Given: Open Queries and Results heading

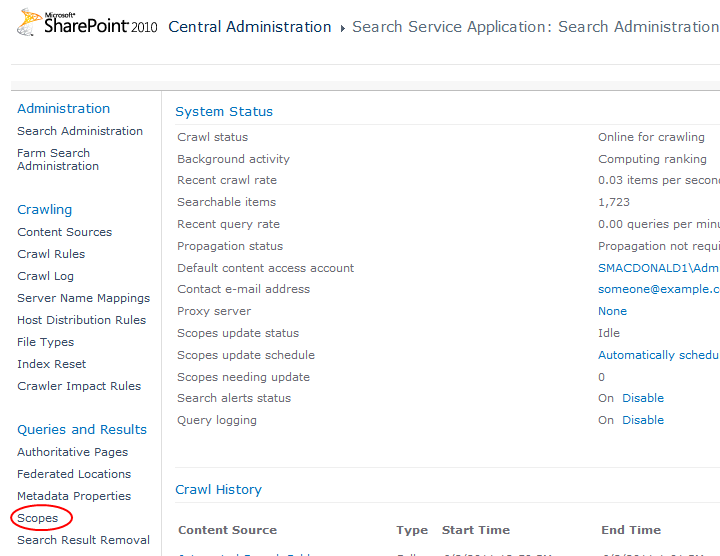Looking at the screenshot, I should coord(82,429).
